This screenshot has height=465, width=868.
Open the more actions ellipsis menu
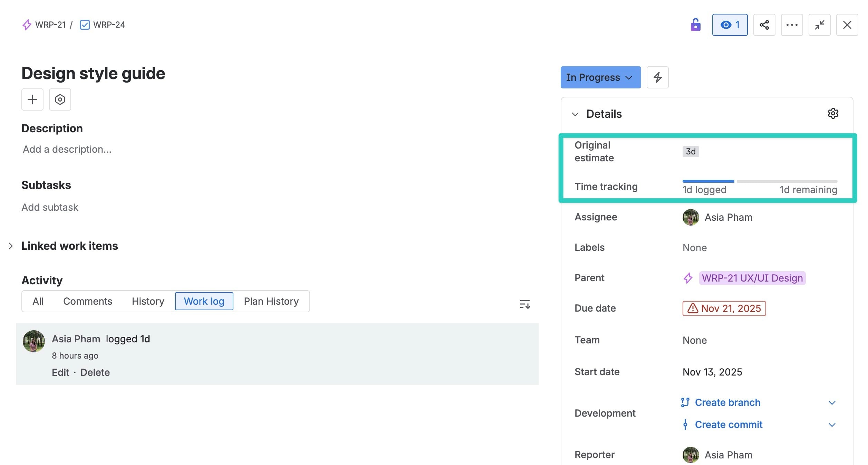click(792, 25)
